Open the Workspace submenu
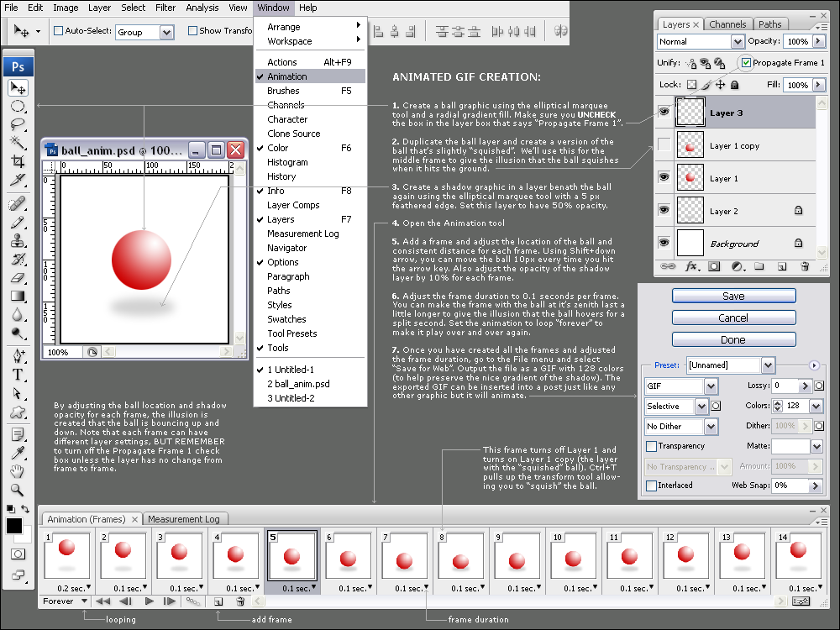840x630 pixels. [310, 41]
